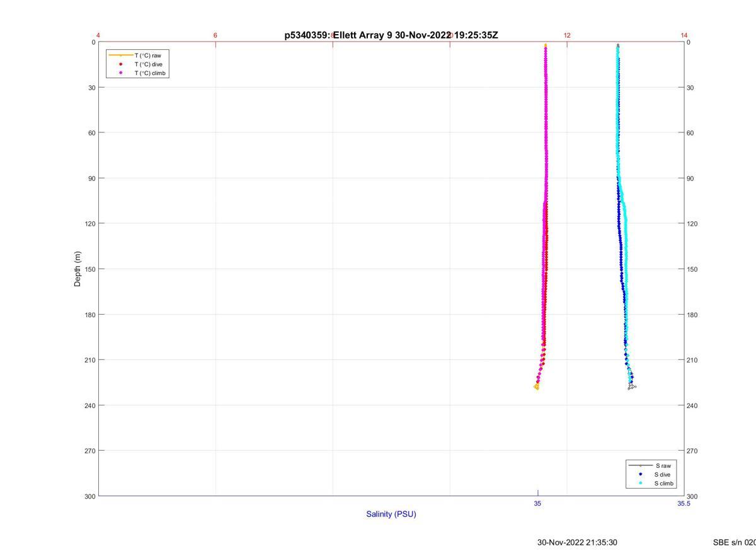Click the right depth axis tick '210'

point(692,360)
